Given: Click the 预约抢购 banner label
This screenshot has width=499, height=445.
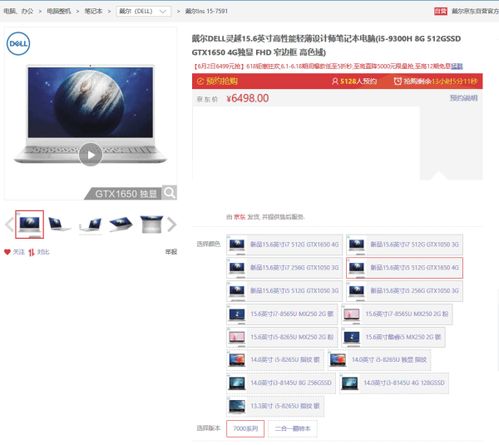Looking at the screenshot, I should pos(222,81).
